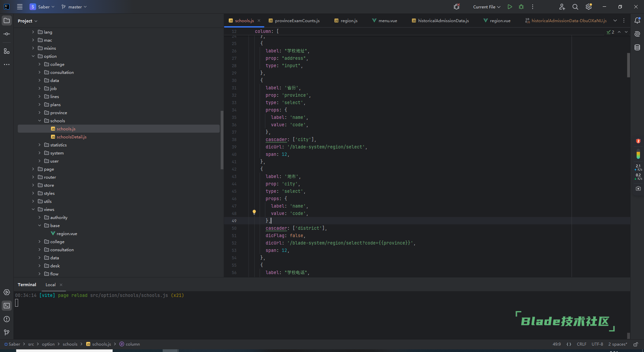Image resolution: width=644 pixels, height=352 pixels.
Task: Open the Structure tool window
Action: (7, 51)
